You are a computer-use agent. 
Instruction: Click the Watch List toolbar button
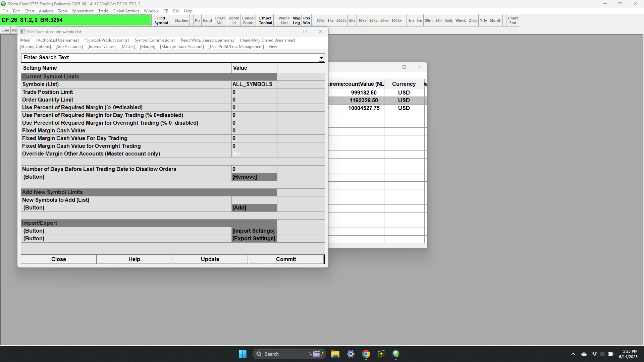click(x=284, y=20)
